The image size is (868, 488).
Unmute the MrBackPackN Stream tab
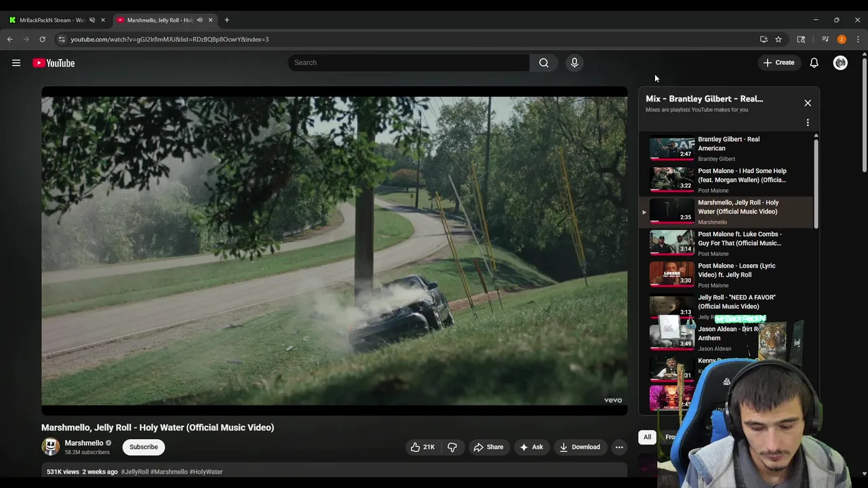click(92, 20)
